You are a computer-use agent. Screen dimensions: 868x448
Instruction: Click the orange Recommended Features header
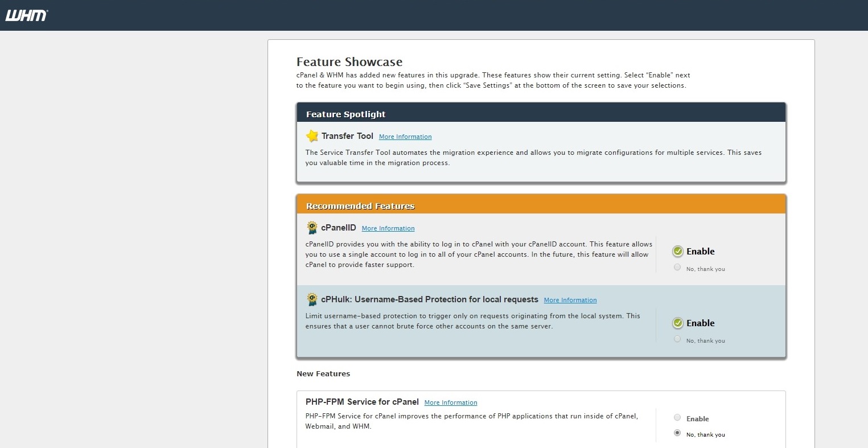[360, 206]
